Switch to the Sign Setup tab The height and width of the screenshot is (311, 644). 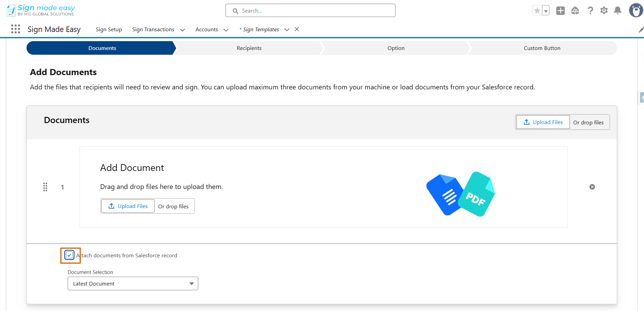tap(109, 30)
